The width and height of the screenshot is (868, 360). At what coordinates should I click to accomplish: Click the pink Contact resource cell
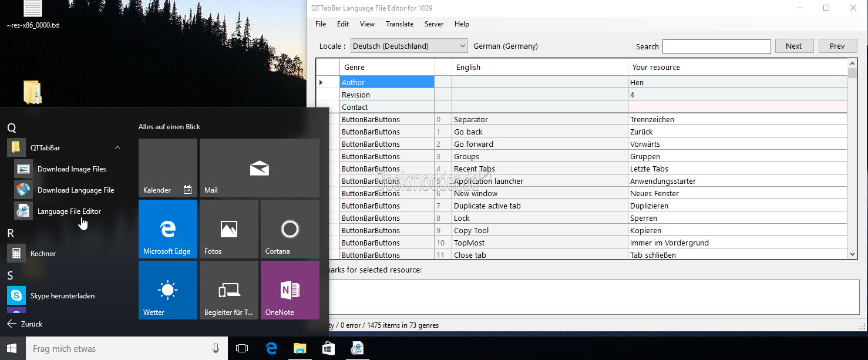click(738, 107)
